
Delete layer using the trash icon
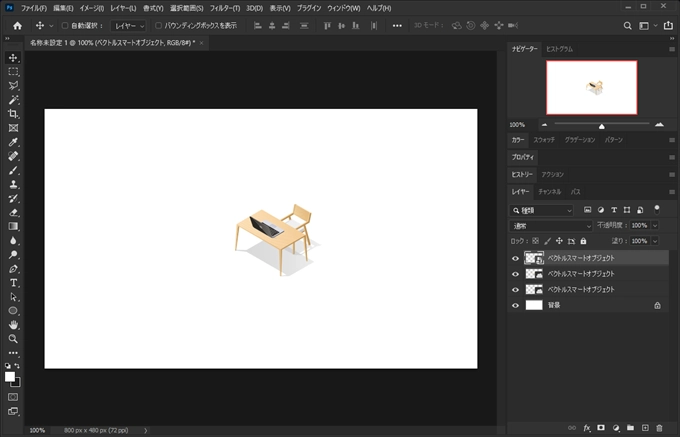[x=659, y=427]
